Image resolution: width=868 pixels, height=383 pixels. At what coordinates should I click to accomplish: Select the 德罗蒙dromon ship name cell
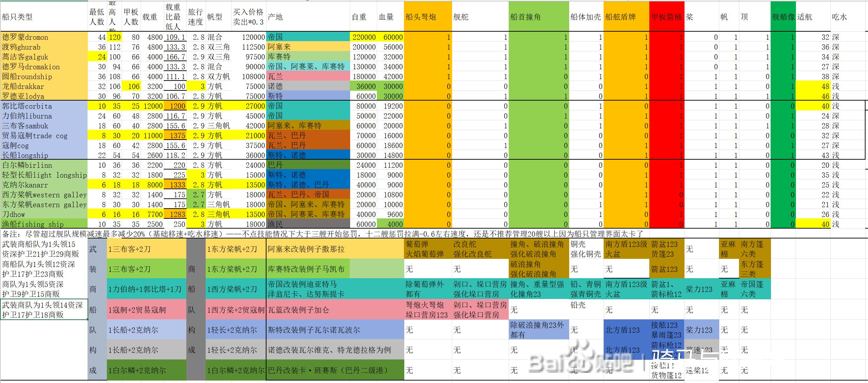coord(25,37)
